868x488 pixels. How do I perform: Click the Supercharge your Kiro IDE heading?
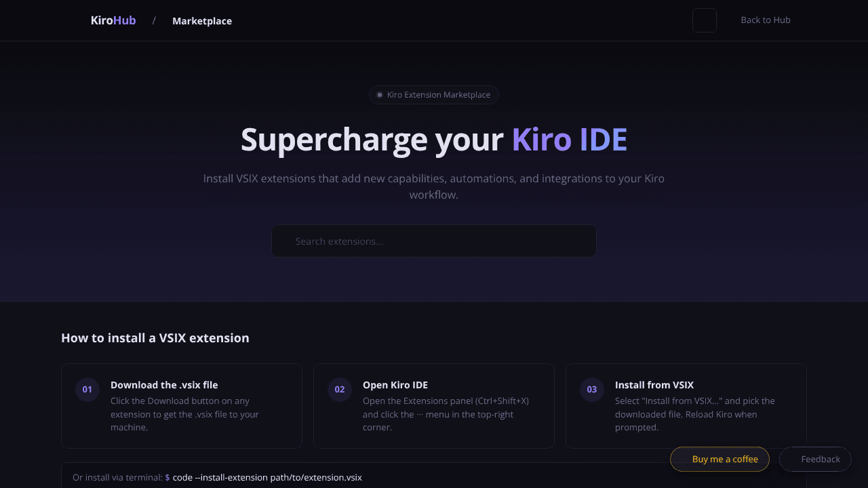point(434,140)
